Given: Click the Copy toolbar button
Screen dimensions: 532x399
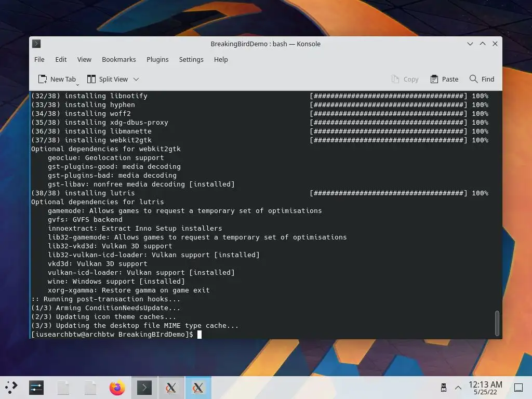Looking at the screenshot, I should point(405,79).
